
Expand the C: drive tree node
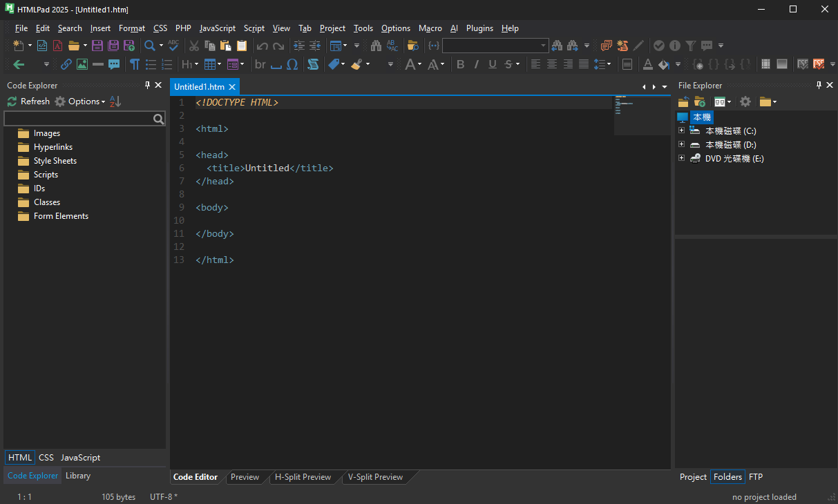click(682, 130)
